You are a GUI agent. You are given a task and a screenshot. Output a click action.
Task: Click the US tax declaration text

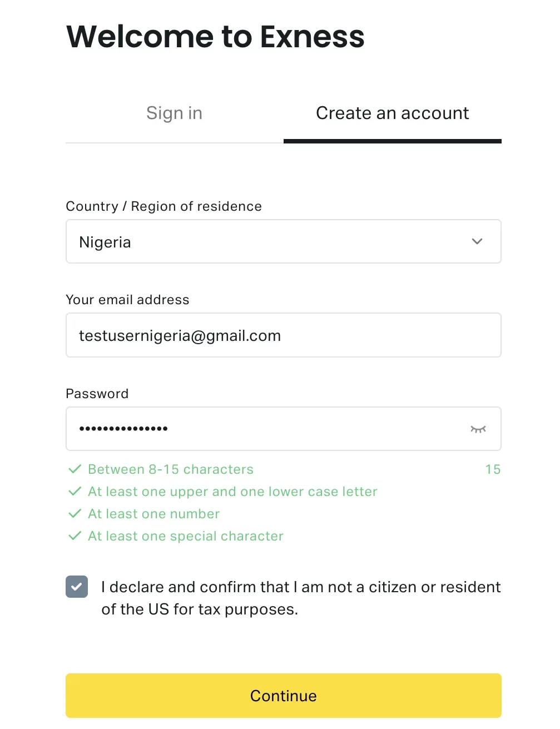click(300, 598)
